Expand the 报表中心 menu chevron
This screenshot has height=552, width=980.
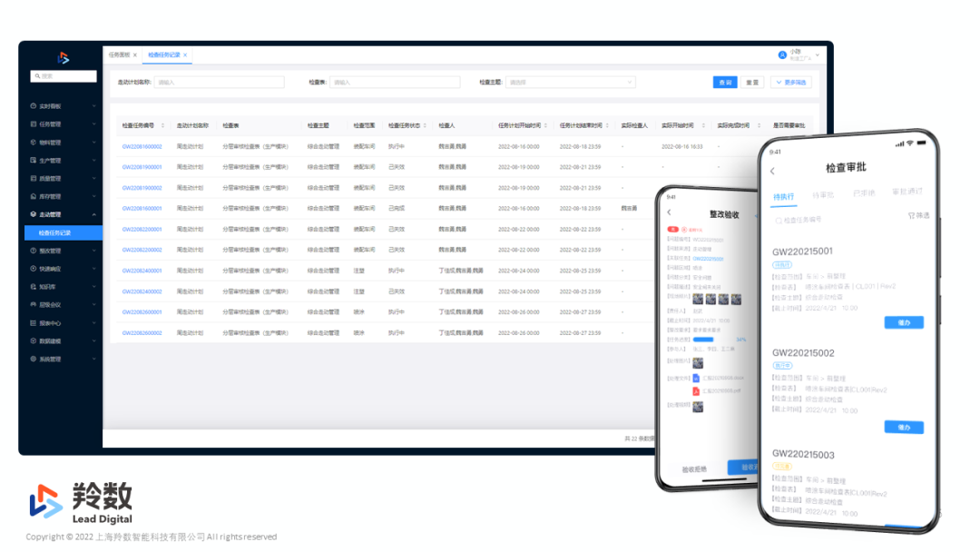point(93,323)
